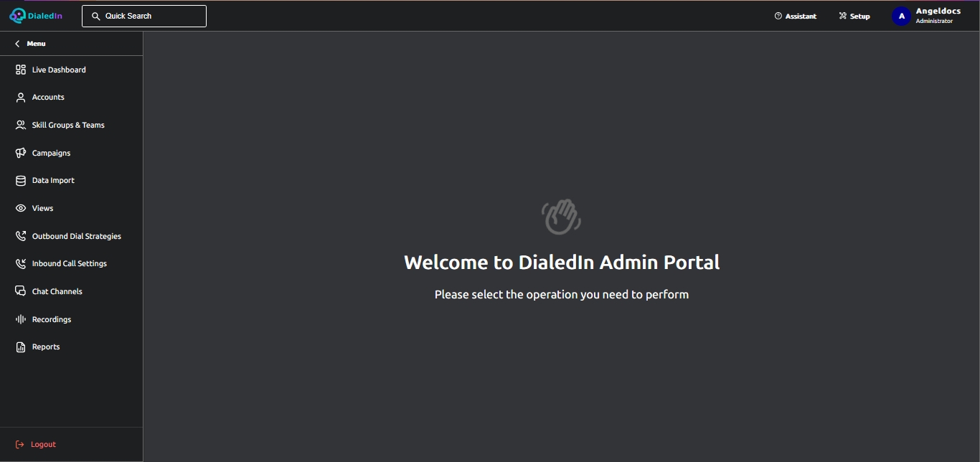Select Inbound Call Settings menu item
Viewport: 980px width, 462px height.
tap(71, 263)
